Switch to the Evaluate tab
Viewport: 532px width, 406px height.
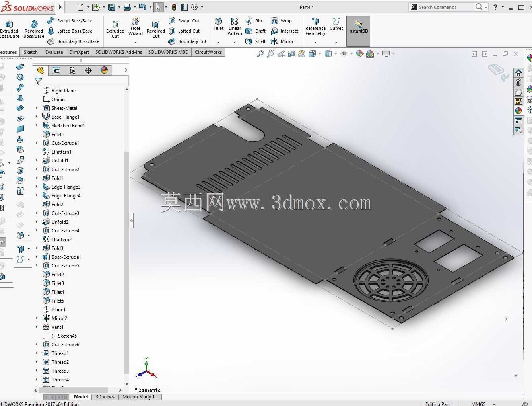pyautogui.click(x=54, y=52)
